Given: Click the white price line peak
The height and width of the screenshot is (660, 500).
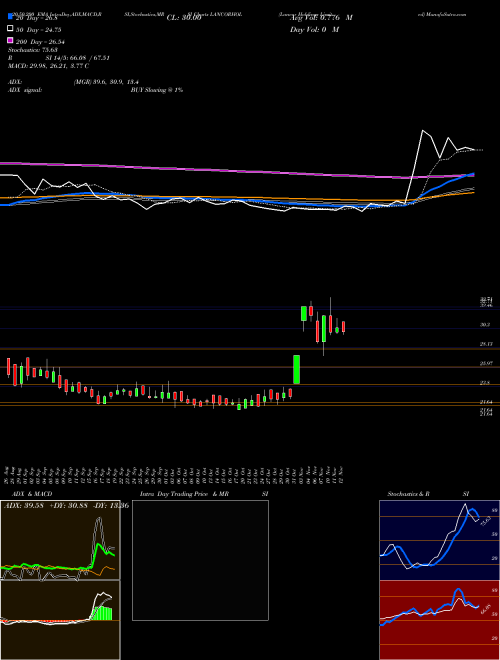Looking at the screenshot, I should point(422,131).
